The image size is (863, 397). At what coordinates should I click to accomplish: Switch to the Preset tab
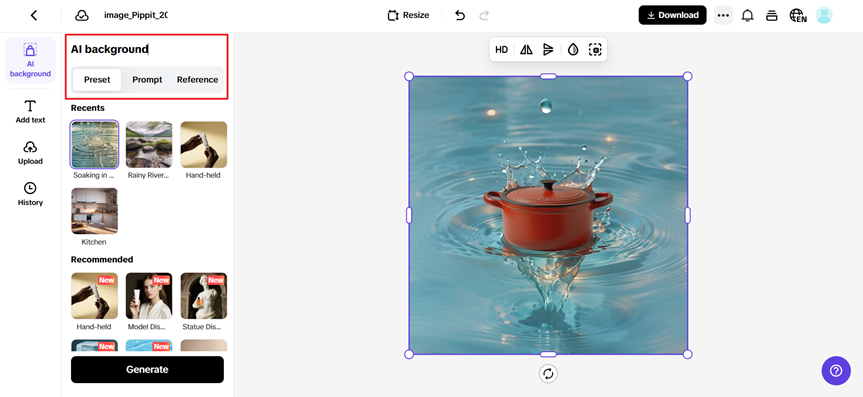coord(97,79)
